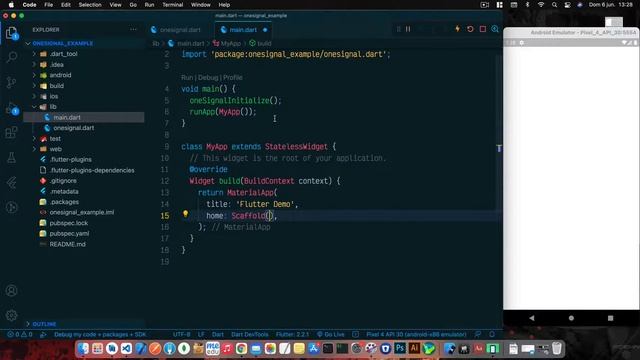Tap Android emulator recents button
Viewport: 640px width, 360px height.
[x=610, y=318]
